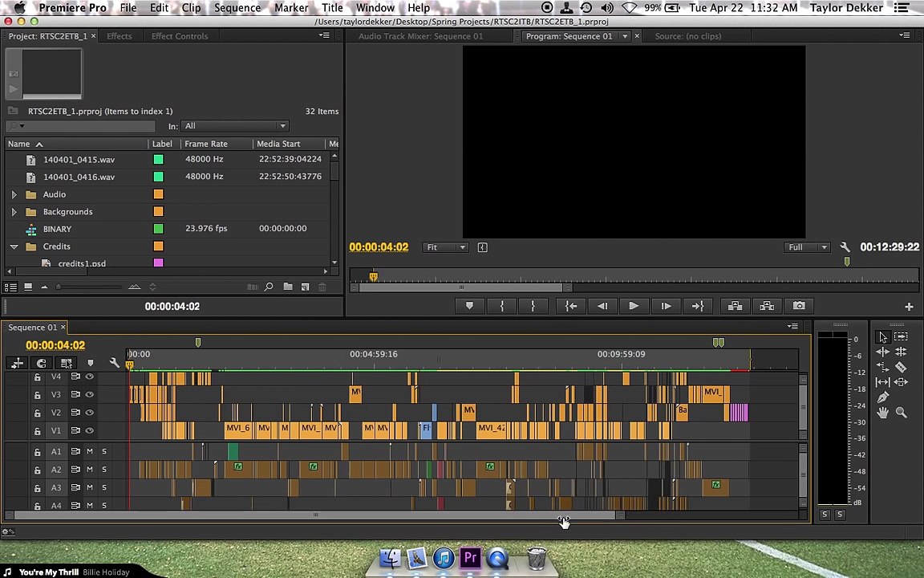Select the Ripple Edit tool
Screen dimensions: 924x578
pos(882,352)
